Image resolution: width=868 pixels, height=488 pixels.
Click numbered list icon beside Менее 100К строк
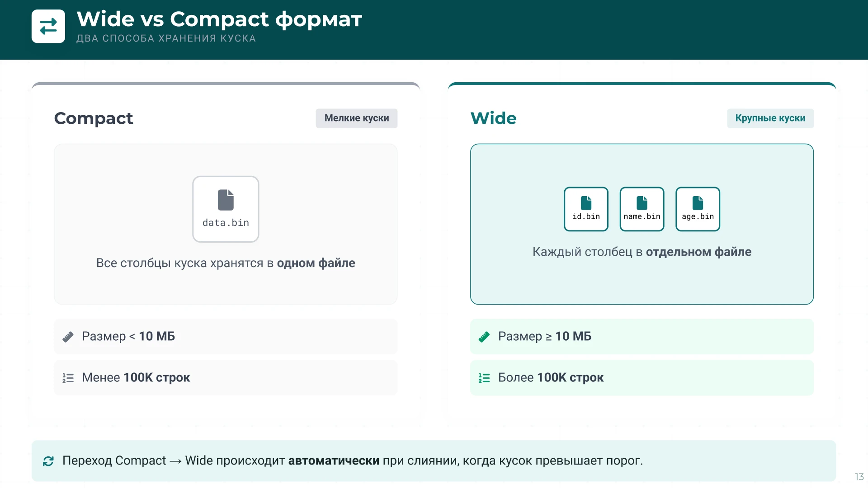click(x=68, y=378)
